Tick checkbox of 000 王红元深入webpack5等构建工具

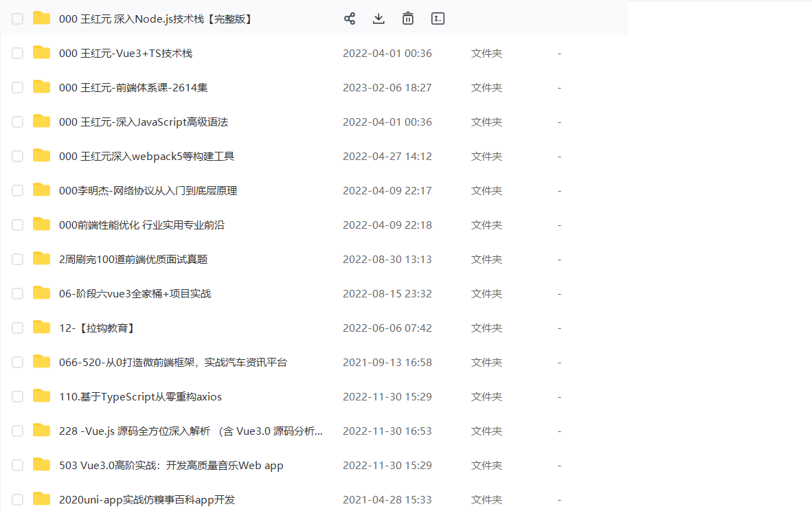coord(18,157)
